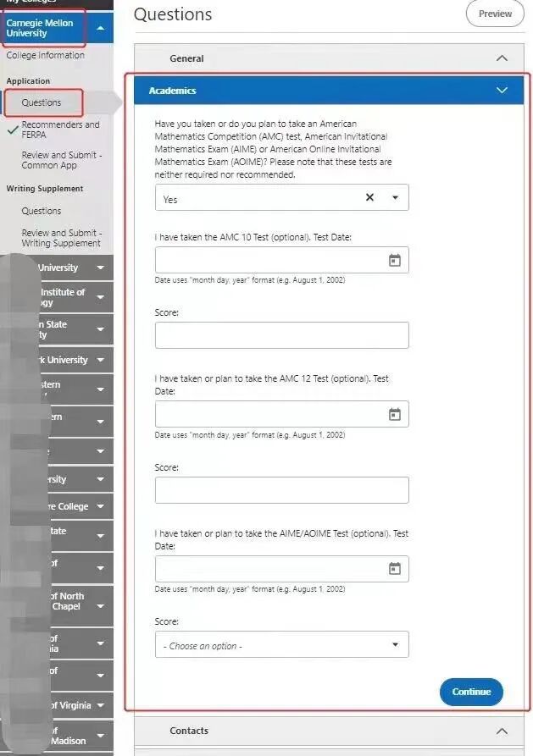Go to Review and Submit - Writing Supplement
The image size is (533, 756).
[x=61, y=238]
